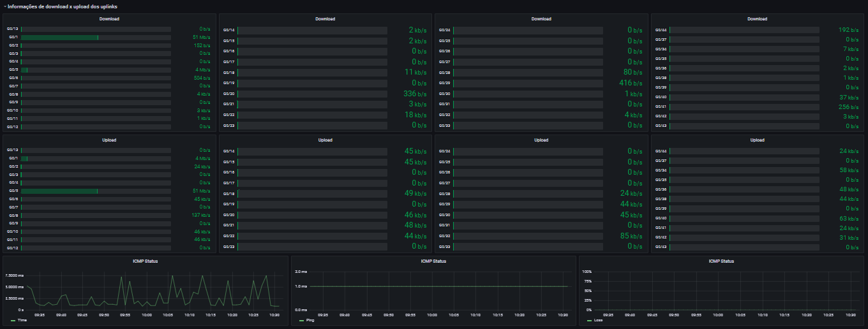
Task: Click the '85 kb/s' value for G0/32 upload
Action: pyautogui.click(x=631, y=236)
